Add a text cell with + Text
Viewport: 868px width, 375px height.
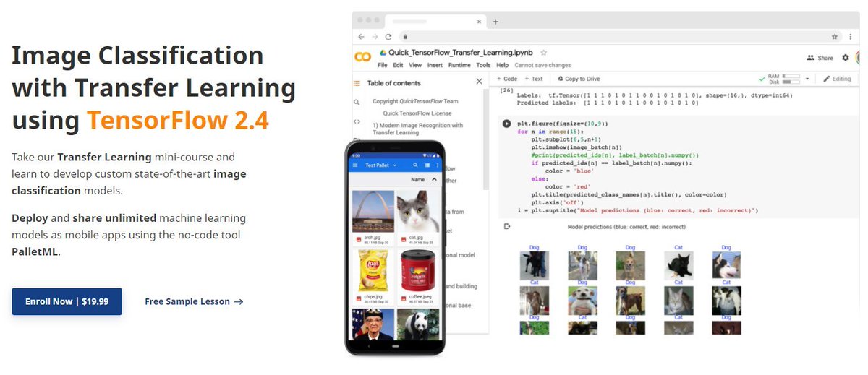pyautogui.click(x=534, y=79)
